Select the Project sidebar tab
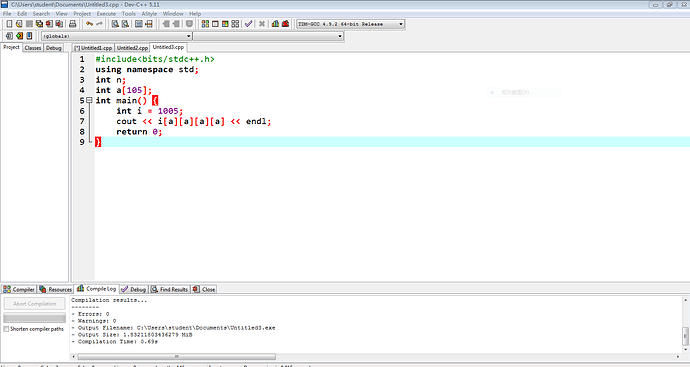This screenshot has width=690, height=367. click(11, 47)
